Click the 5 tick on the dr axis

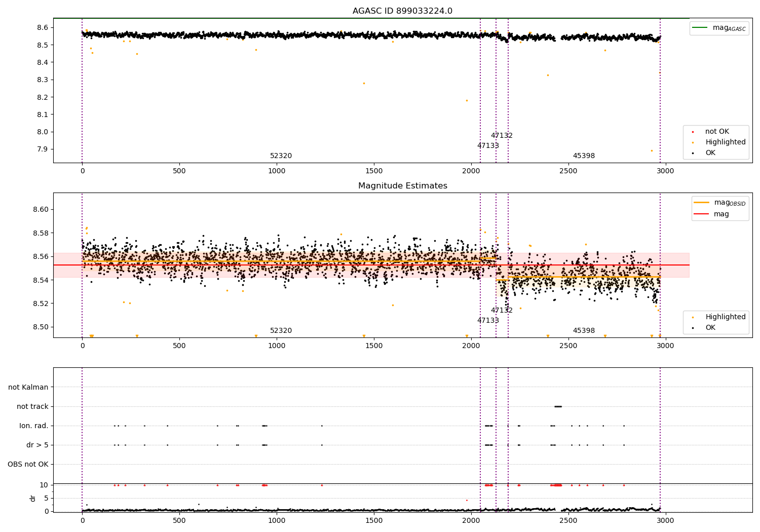coord(46,499)
